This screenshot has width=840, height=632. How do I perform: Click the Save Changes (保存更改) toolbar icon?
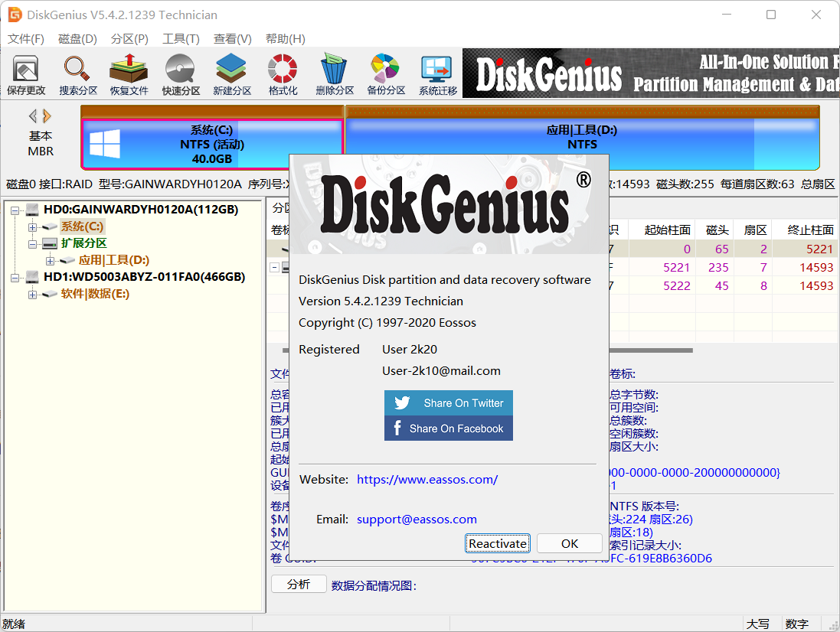[26, 75]
